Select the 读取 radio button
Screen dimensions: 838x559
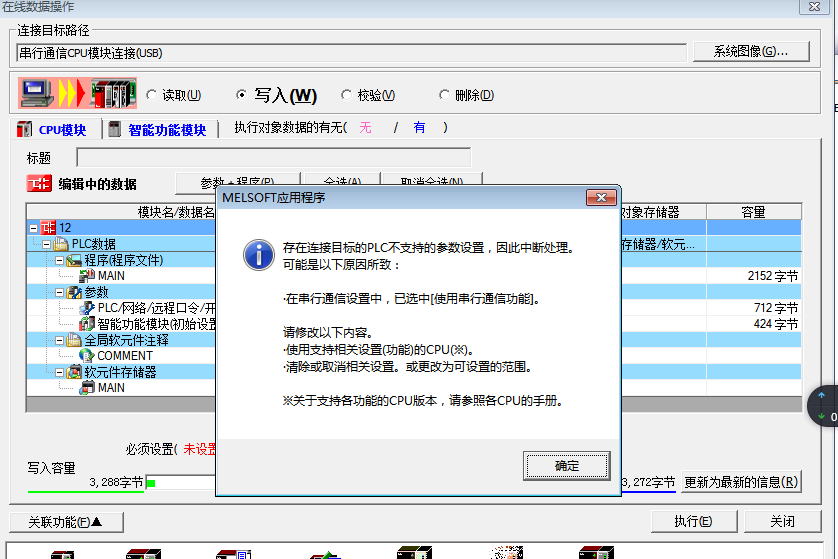pos(152,95)
